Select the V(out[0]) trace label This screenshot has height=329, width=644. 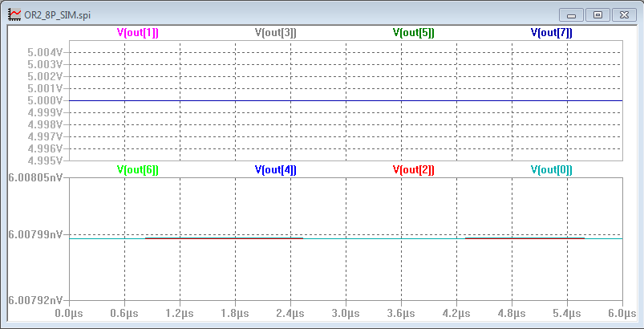pos(552,170)
